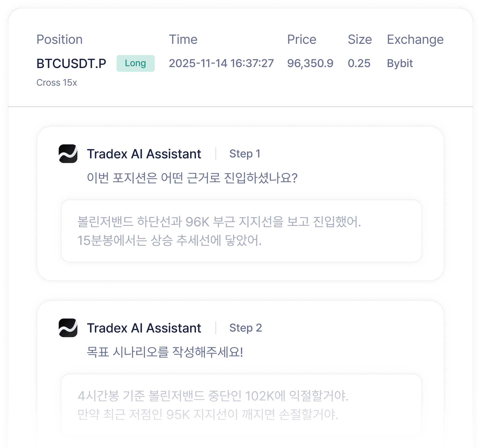Toggle the Long position badge

tap(136, 63)
